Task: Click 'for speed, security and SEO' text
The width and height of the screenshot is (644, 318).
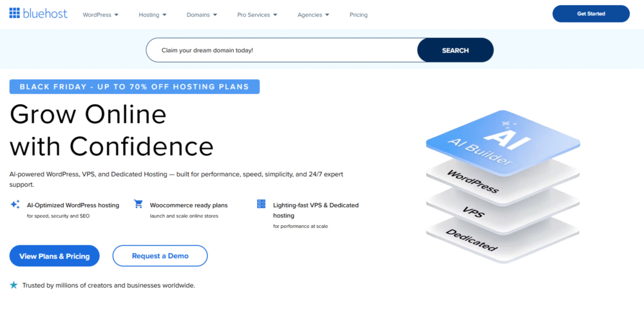Action: tap(58, 216)
